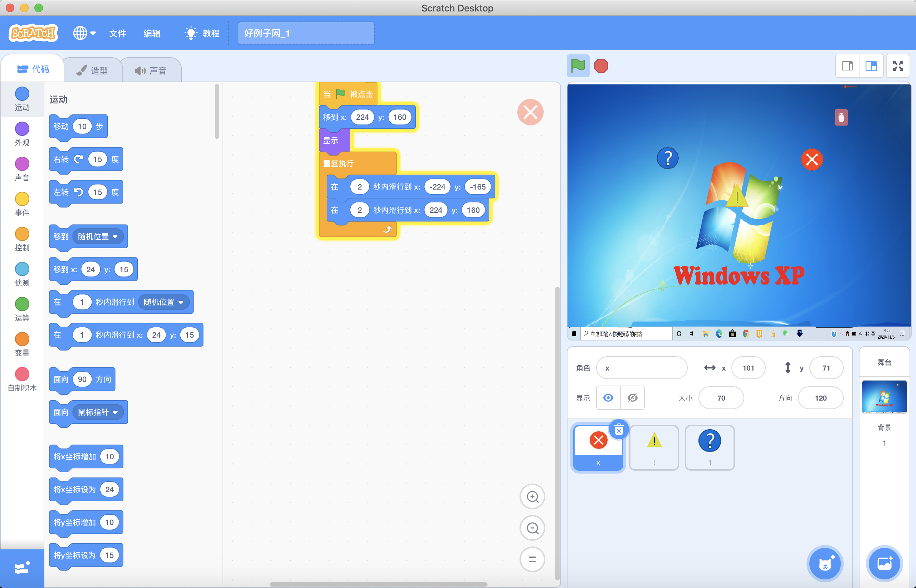Switch to large stage layout
Image resolution: width=916 pixels, height=588 pixels.
click(x=871, y=66)
